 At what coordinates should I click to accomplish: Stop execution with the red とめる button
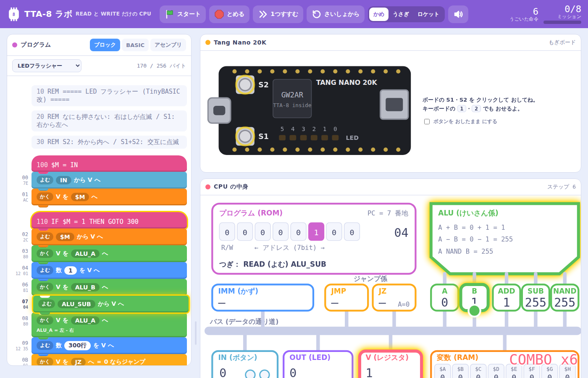coord(229,14)
